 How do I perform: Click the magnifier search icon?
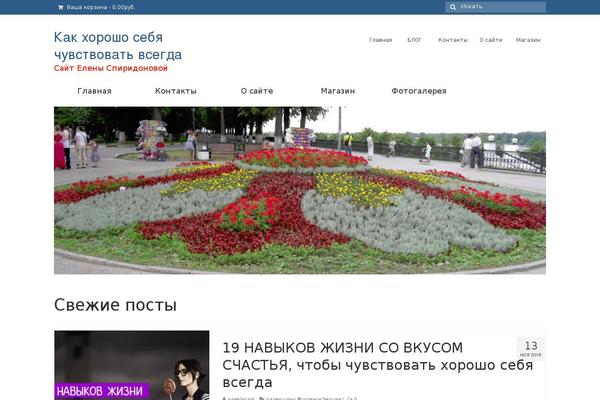click(x=453, y=7)
